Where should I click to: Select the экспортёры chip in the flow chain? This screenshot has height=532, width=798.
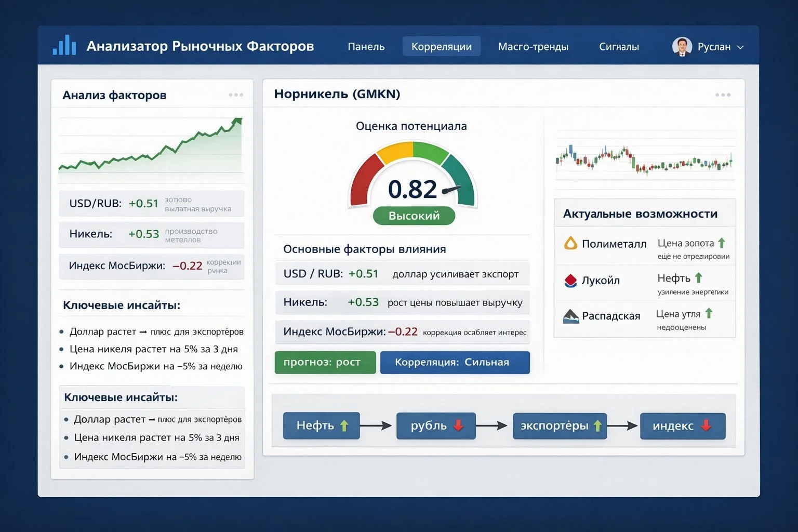pyautogui.click(x=560, y=425)
